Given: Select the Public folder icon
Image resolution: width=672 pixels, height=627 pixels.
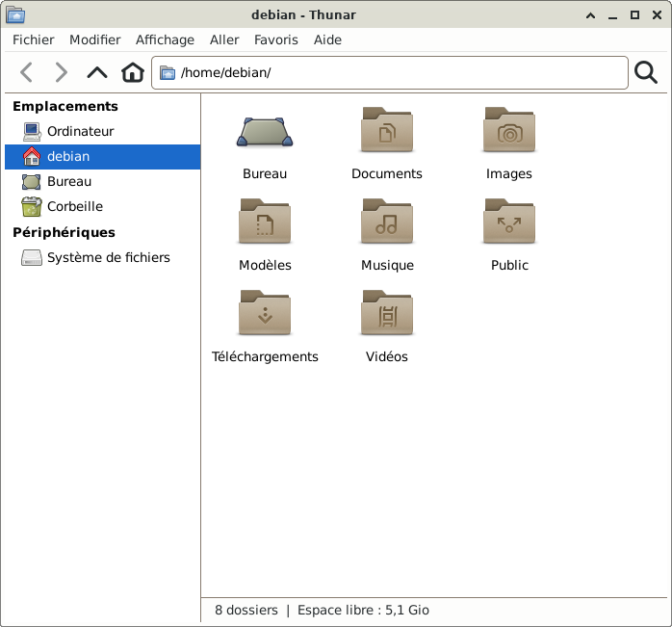Looking at the screenshot, I should click(x=509, y=222).
